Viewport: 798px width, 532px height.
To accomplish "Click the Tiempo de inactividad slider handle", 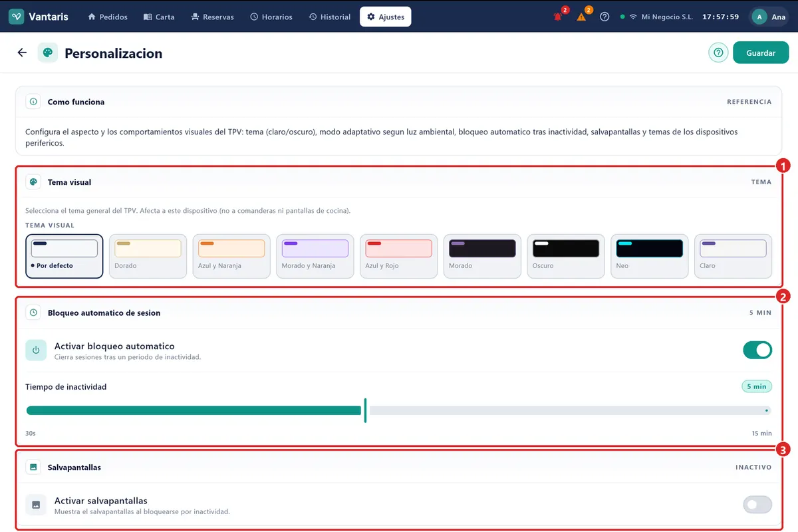I will (x=365, y=410).
